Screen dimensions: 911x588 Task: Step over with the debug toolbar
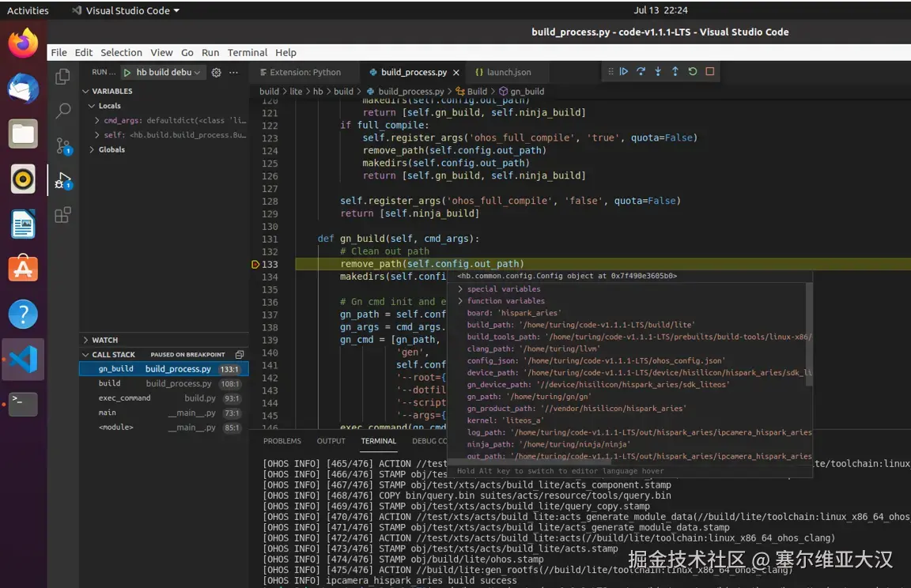point(641,72)
